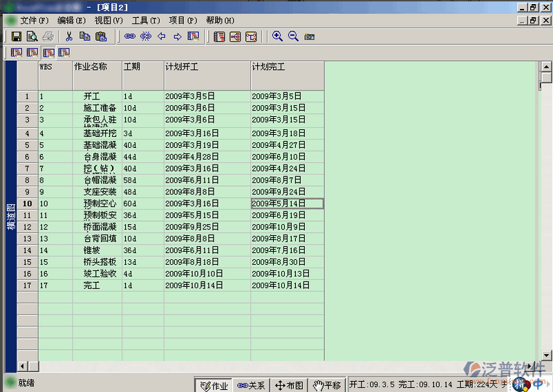The width and height of the screenshot is (553, 392).
Task: Toggle the 平移 hand mode button
Action: click(x=326, y=385)
